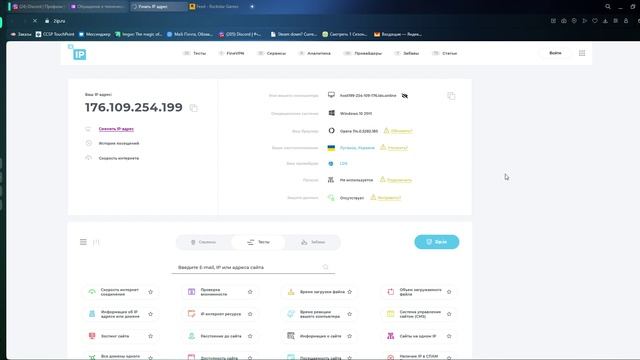Click the downloads icon in browser toolbar
Viewport: 640px width, 360px height.
tap(605, 21)
